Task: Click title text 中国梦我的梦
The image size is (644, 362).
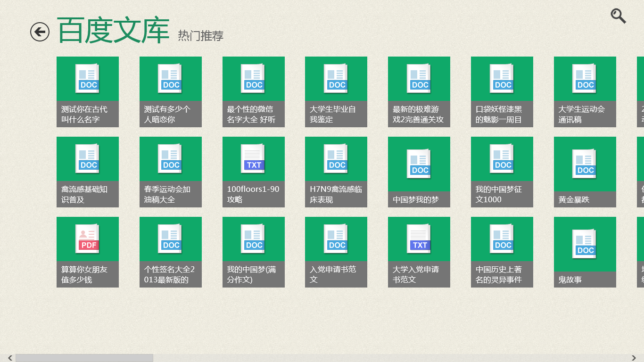Action: click(416, 200)
